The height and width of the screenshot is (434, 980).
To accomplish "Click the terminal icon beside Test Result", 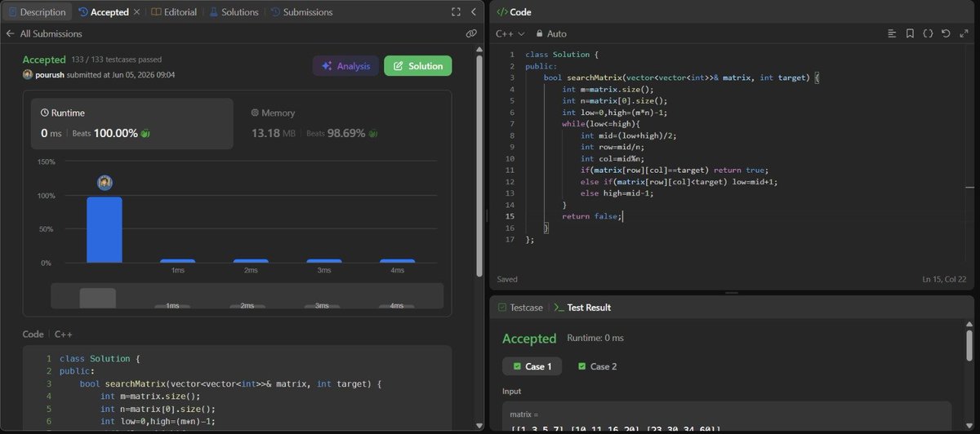I will click(x=559, y=308).
